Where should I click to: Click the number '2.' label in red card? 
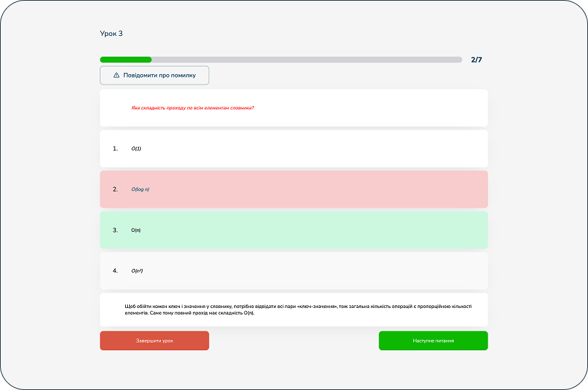click(x=115, y=189)
